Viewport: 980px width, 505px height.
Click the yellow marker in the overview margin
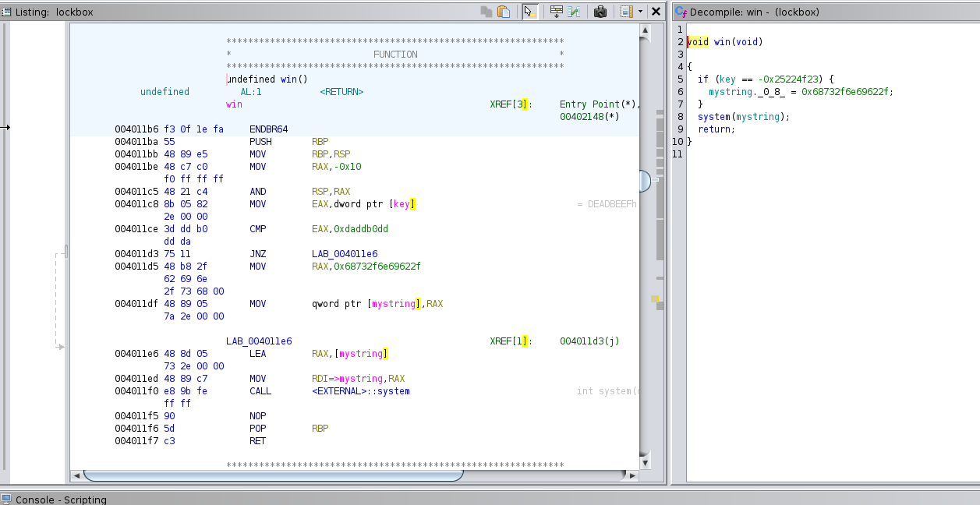tap(655, 298)
